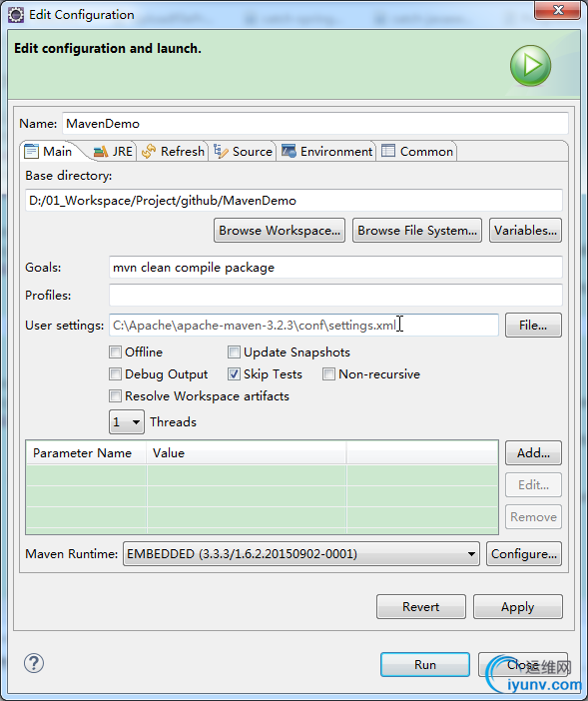
Task: Click the File... button for user settings
Action: pyautogui.click(x=533, y=325)
